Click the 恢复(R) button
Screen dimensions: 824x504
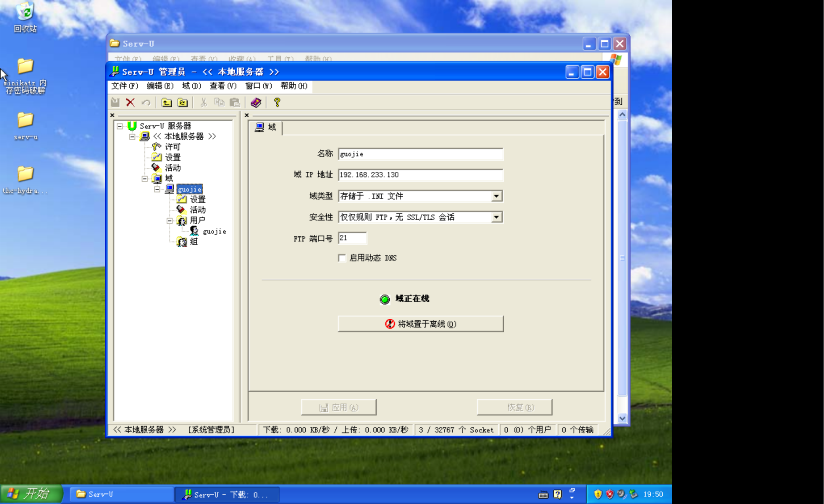coord(515,408)
